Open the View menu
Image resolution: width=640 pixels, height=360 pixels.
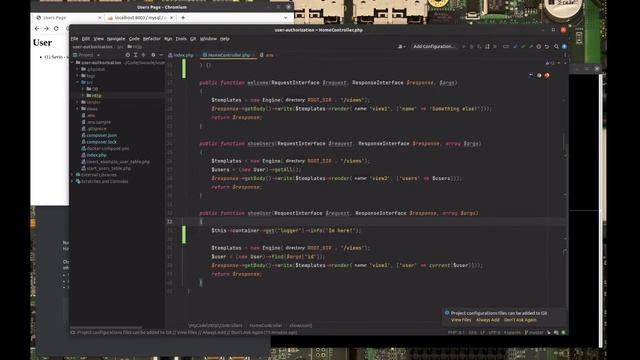click(x=98, y=39)
